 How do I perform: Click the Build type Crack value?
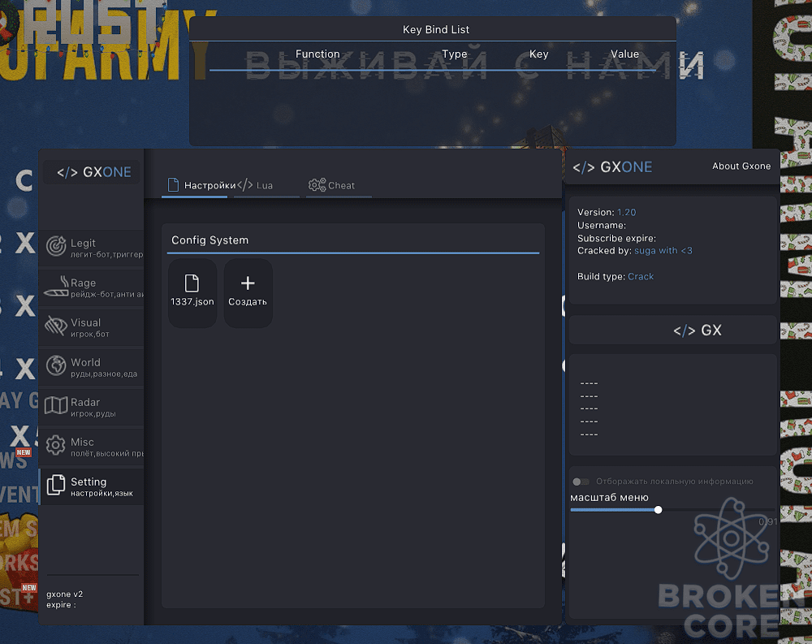click(641, 277)
